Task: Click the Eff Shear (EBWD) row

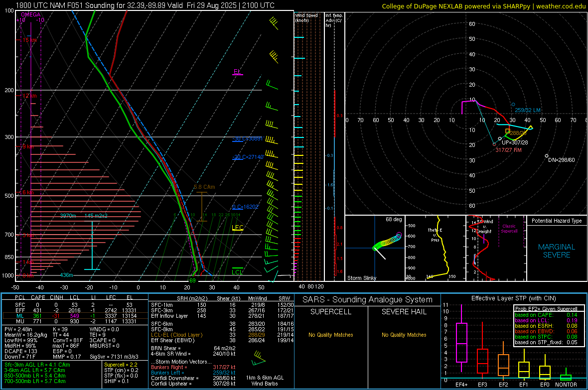Action: pyautogui.click(x=222, y=340)
